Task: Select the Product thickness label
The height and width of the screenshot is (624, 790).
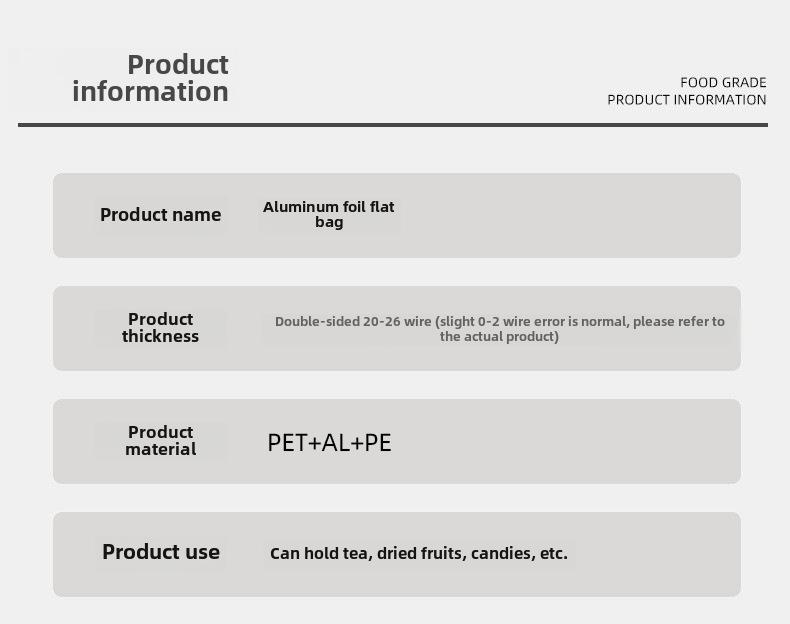Action: tap(160, 327)
